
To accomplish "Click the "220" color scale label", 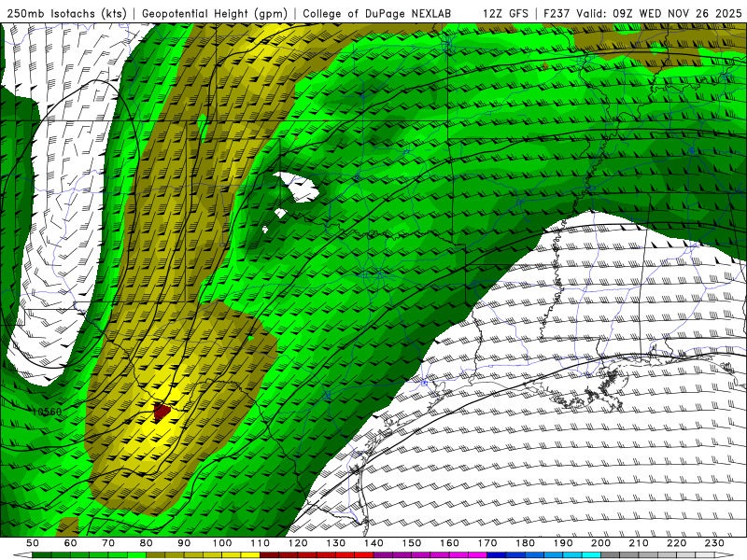I will (676, 543).
